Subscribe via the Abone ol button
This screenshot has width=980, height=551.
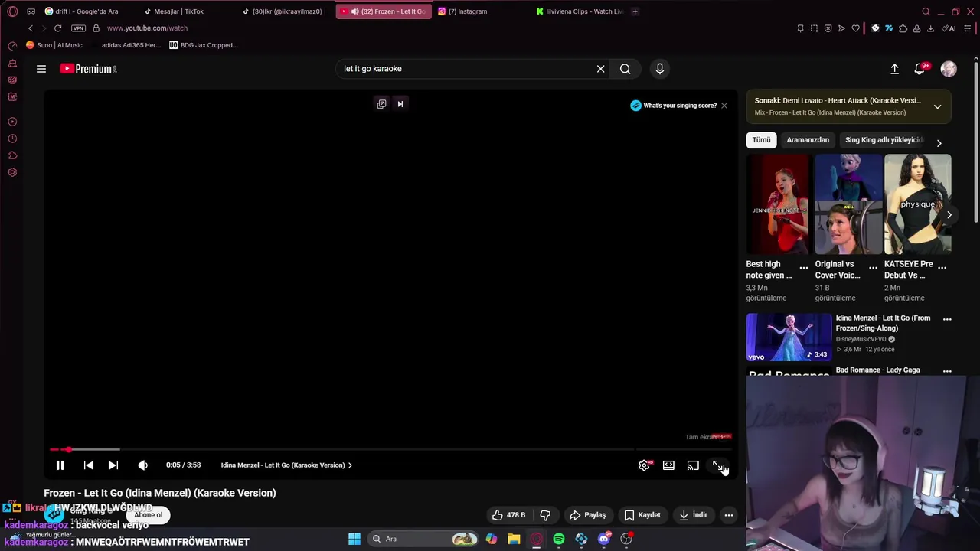(x=149, y=515)
